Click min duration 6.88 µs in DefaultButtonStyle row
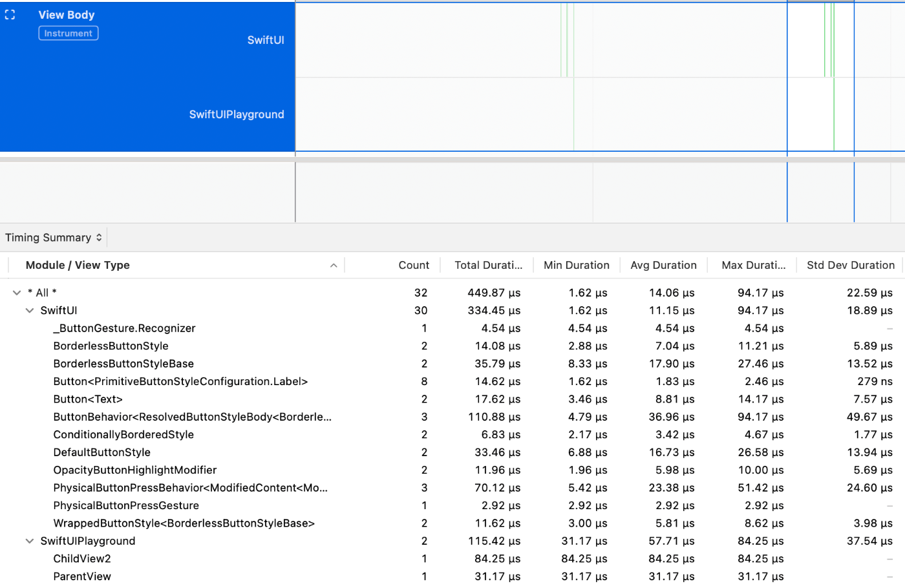Screen dimensions: 905x588 (x=588, y=452)
